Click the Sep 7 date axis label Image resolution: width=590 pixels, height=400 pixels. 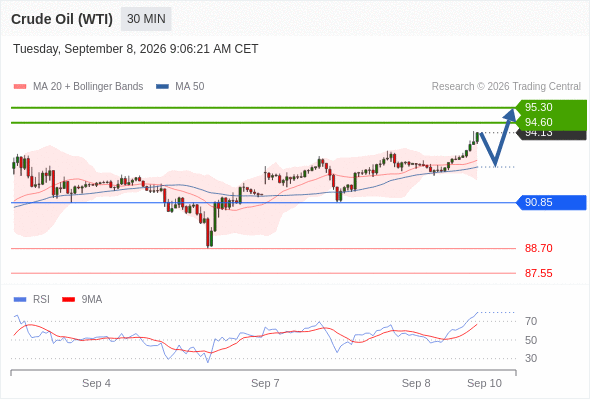point(265,383)
